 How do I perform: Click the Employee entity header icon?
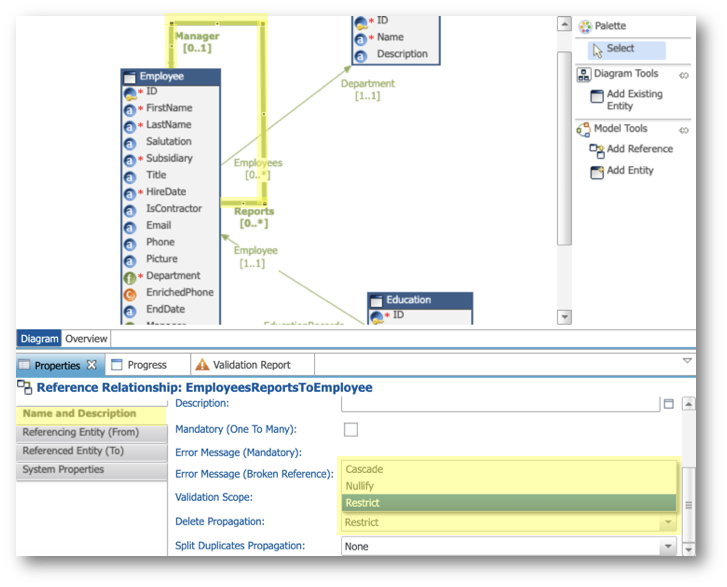[130, 77]
